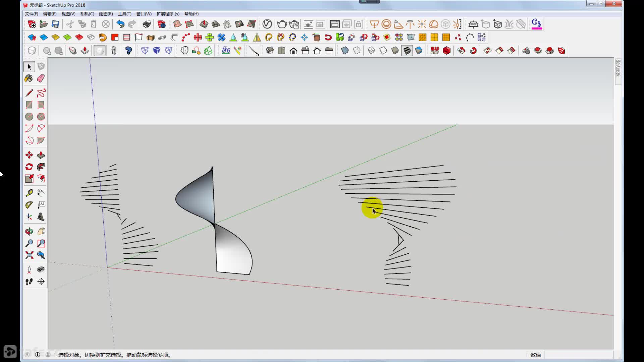Open the 文件(F) menu
The width and height of the screenshot is (644, 362).
32,14
